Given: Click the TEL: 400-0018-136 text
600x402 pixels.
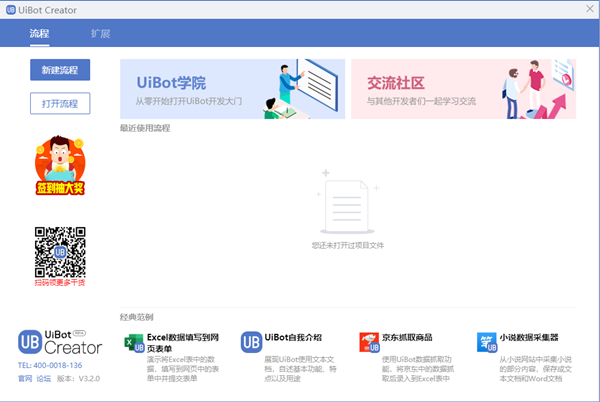Looking at the screenshot, I should pos(50,365).
